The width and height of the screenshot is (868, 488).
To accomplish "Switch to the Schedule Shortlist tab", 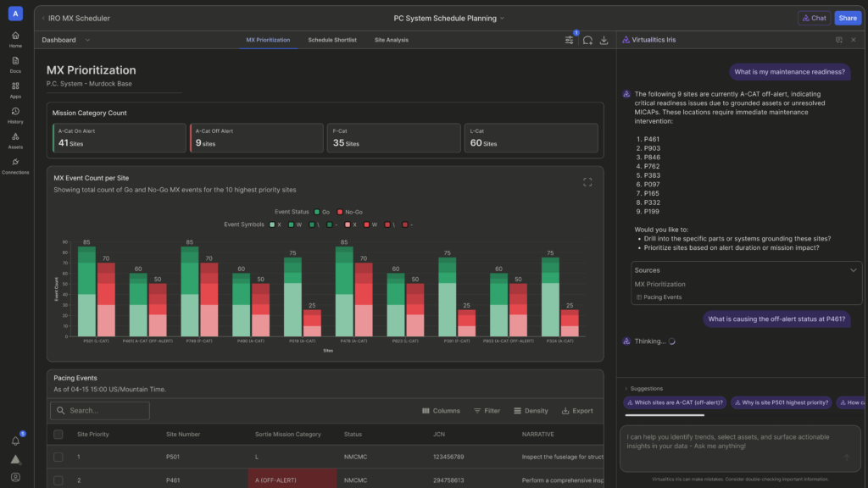I will [x=332, y=40].
